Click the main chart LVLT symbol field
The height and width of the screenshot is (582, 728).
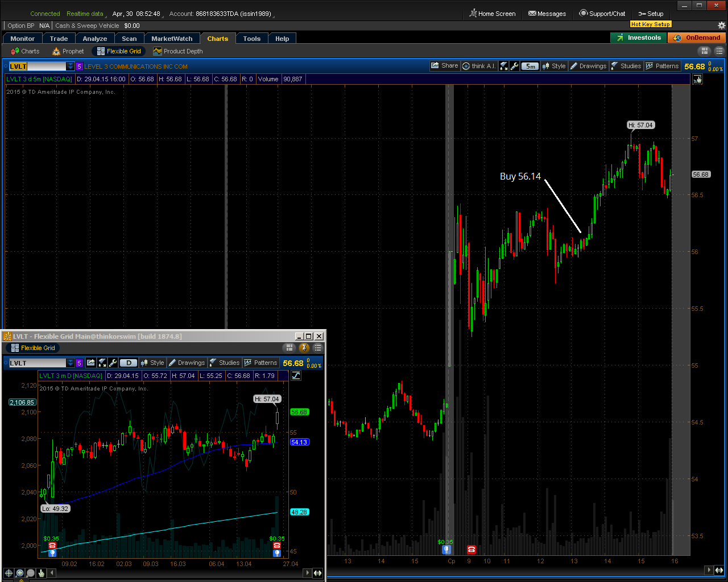[38, 66]
